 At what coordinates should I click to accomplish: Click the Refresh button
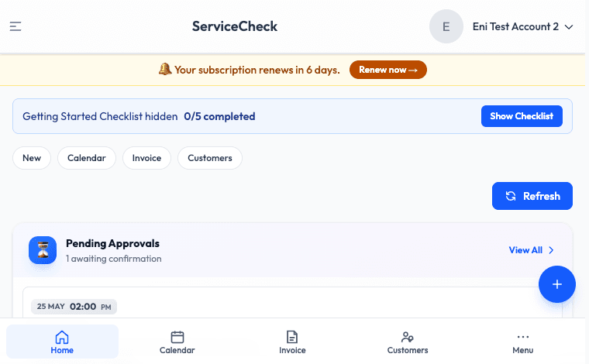[532, 196]
